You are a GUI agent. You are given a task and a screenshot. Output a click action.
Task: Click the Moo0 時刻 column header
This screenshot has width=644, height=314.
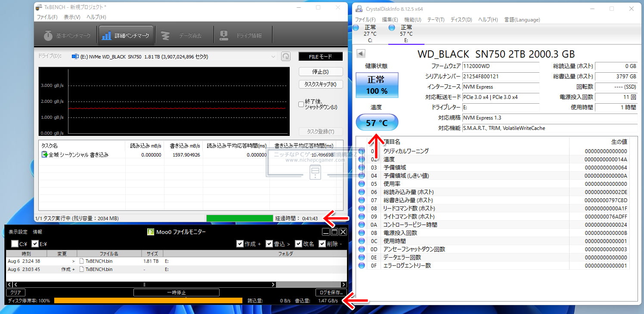(26, 254)
